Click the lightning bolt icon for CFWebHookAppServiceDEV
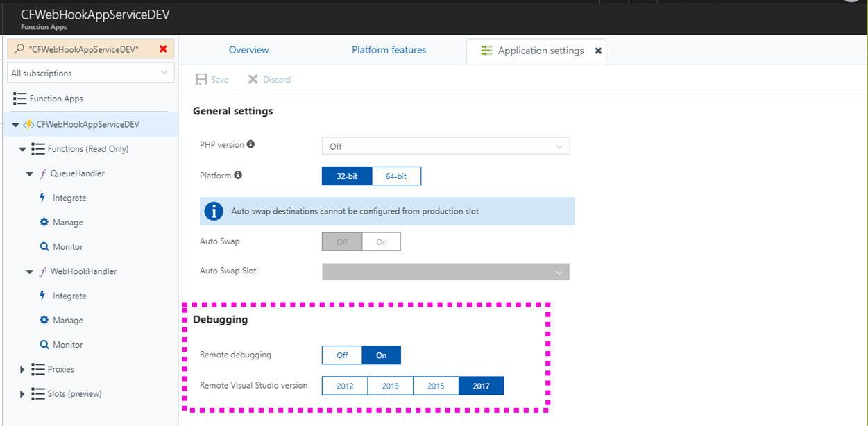The width and height of the screenshot is (868, 426). [28, 125]
